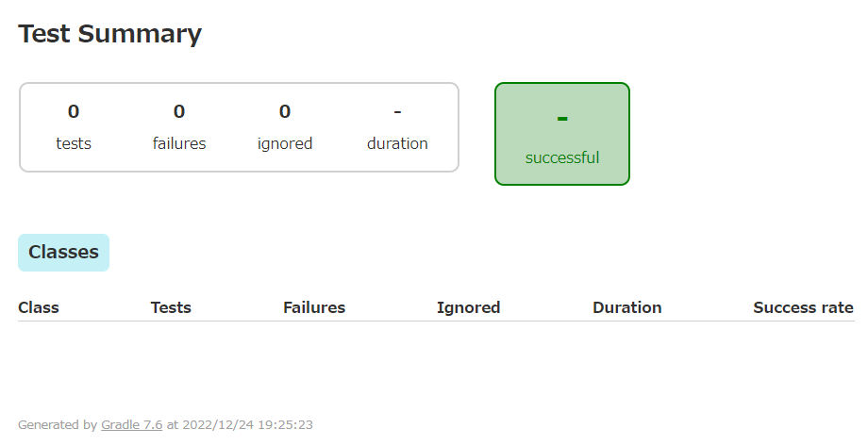Click the Test Summary heading

coord(109,34)
